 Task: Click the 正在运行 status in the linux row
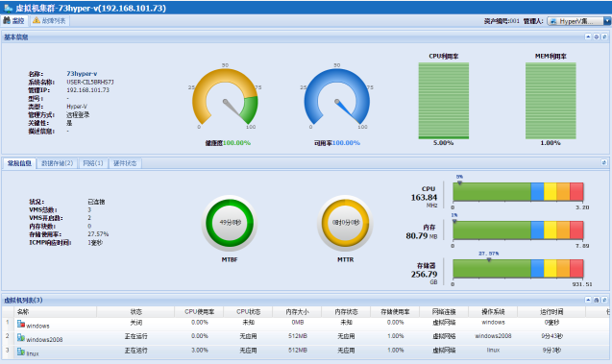(x=135, y=351)
